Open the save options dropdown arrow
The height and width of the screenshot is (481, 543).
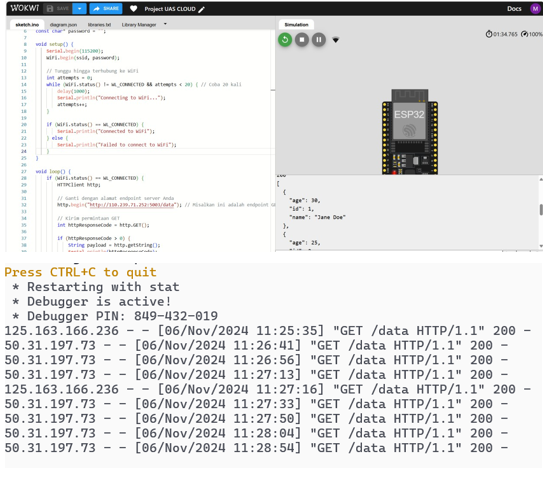[x=79, y=9]
